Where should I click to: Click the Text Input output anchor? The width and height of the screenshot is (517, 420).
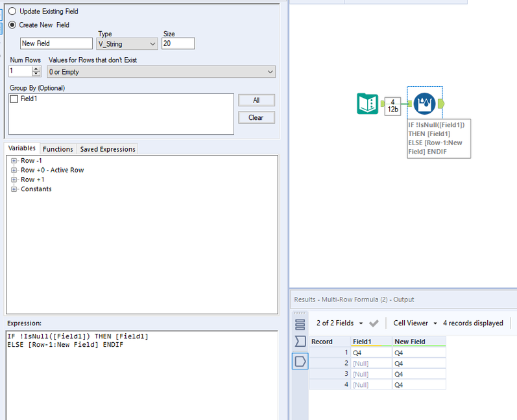point(383,104)
